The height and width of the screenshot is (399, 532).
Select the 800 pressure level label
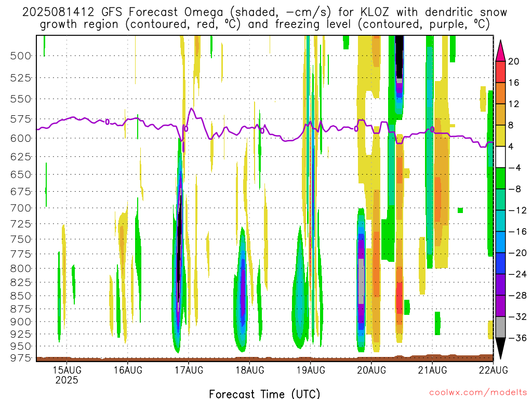[21, 269]
